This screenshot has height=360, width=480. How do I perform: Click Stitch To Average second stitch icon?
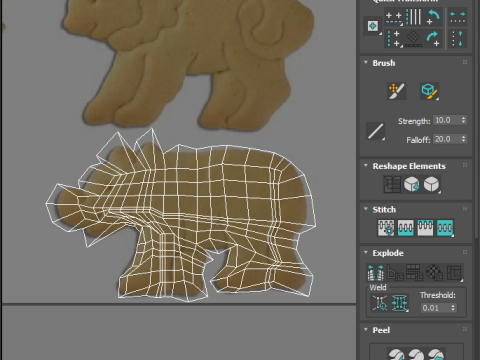pos(406,227)
